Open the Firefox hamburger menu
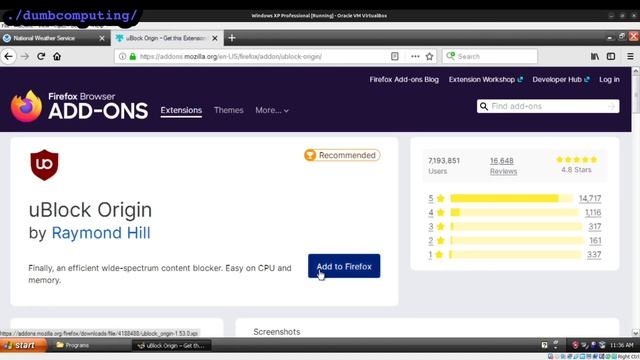This screenshot has width=640, height=360. 630,56
